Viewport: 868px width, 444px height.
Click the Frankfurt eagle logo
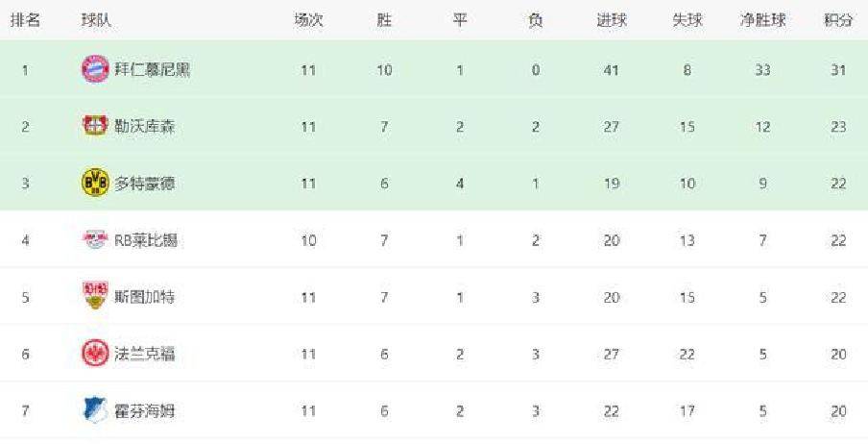96,354
